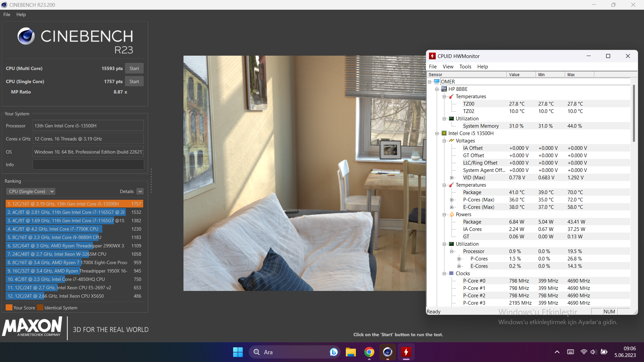This screenshot has width=644, height=362.
Task: Open HWMonitor File menu
Action: pos(433,66)
